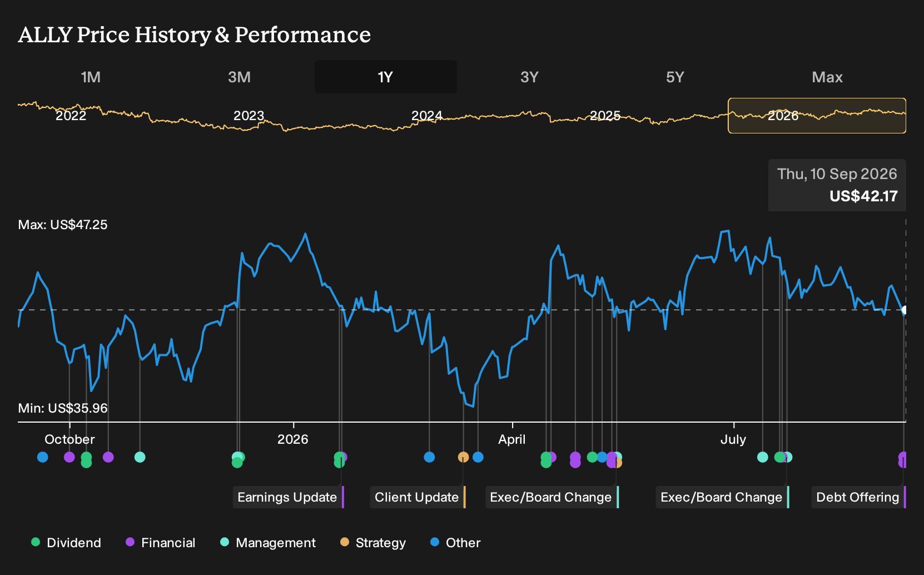924x575 pixels.
Task: Toggle the Management legend filter
Action: click(268, 543)
